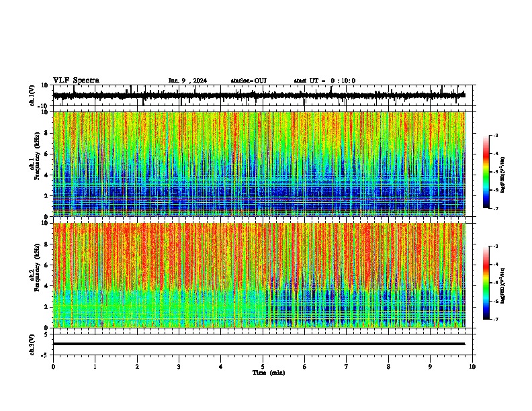Click the ch.2 spectrogram "8" kHz tick label
Image resolution: width=532 pixels, height=411 pixels.
tap(46, 244)
